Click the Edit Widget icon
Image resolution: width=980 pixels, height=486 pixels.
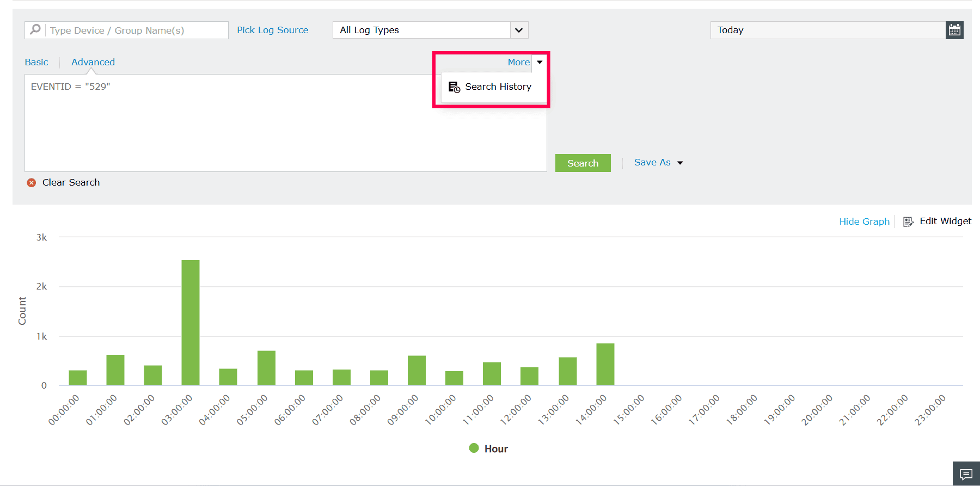[x=908, y=222]
